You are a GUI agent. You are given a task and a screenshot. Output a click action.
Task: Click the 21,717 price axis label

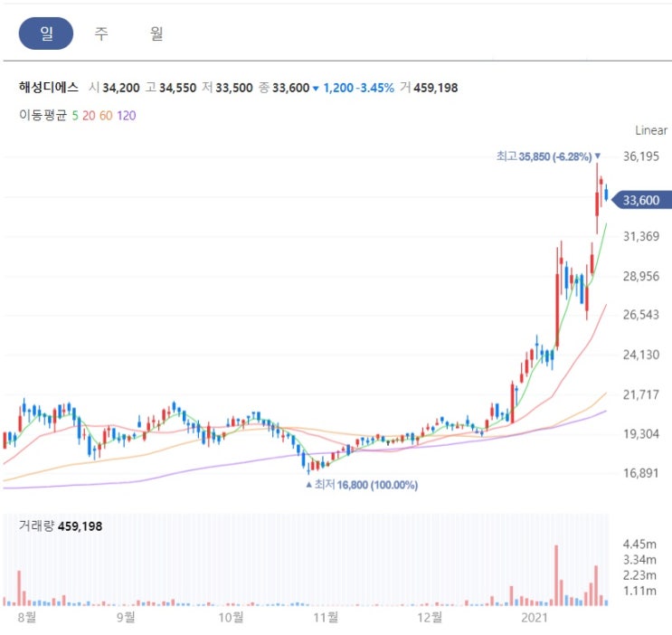640,394
